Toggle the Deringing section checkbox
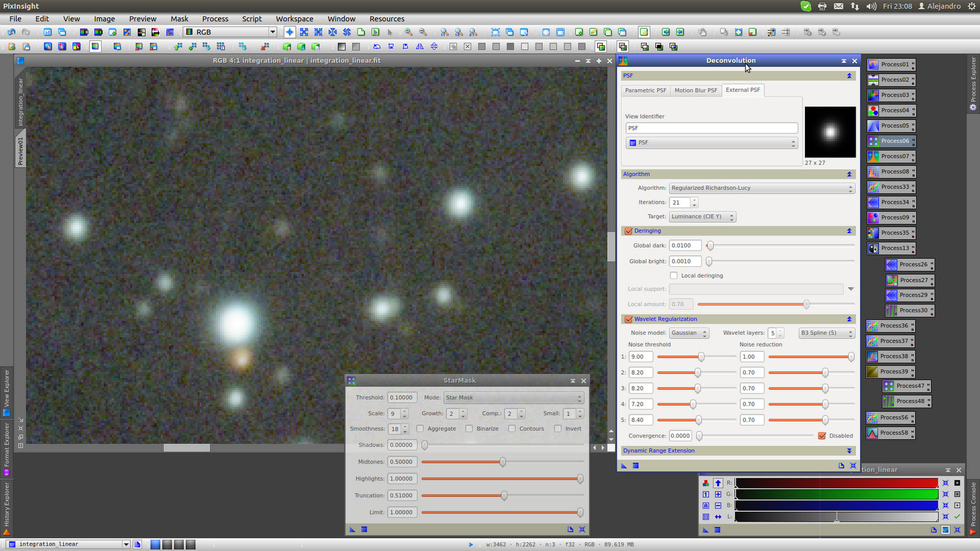980x551 pixels. tap(628, 231)
